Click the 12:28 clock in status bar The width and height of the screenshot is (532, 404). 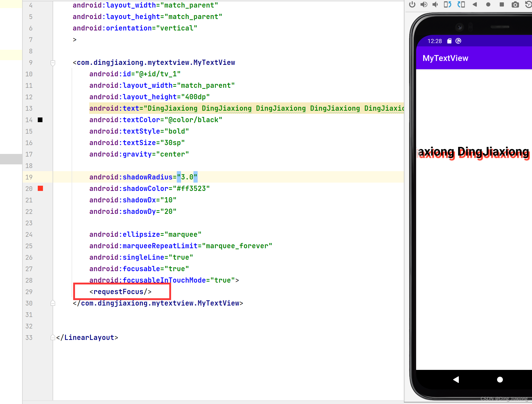point(435,41)
